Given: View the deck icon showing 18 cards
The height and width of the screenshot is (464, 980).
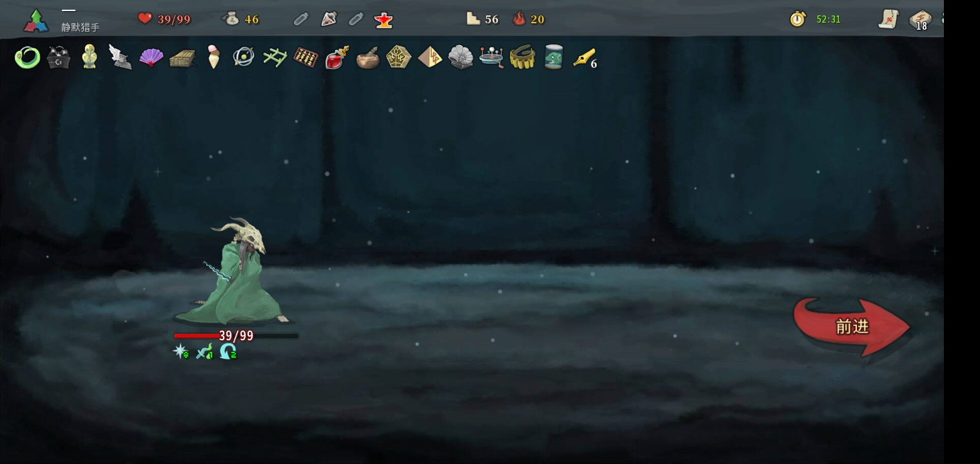Looking at the screenshot, I should click(921, 20).
